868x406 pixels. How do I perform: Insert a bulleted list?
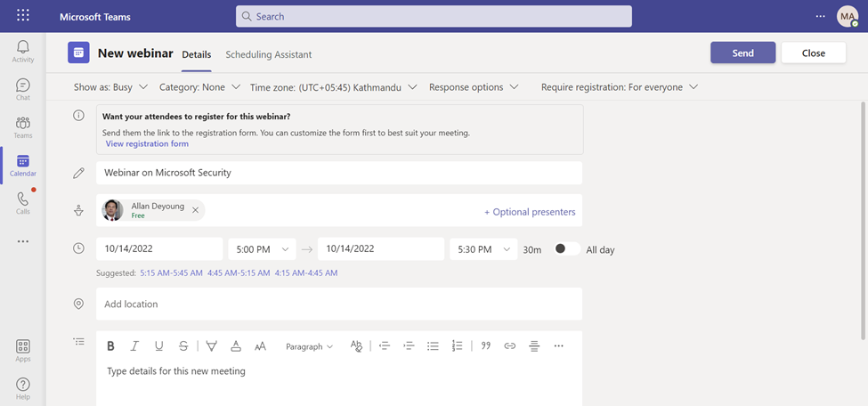click(433, 346)
